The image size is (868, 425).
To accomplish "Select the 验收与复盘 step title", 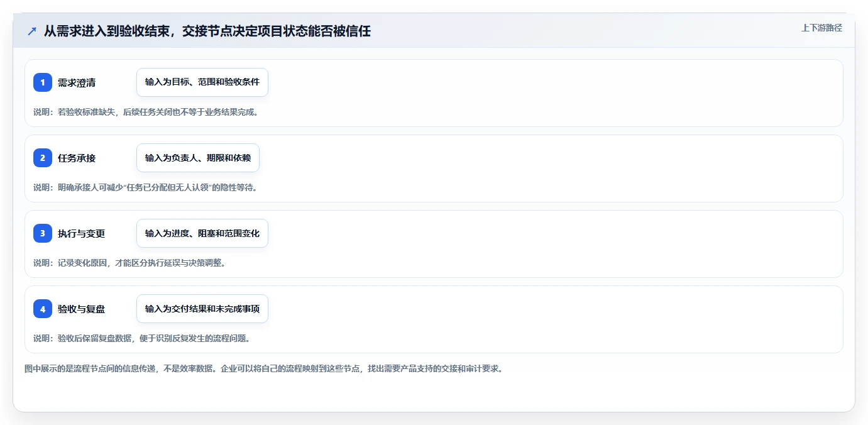I will pos(82,309).
